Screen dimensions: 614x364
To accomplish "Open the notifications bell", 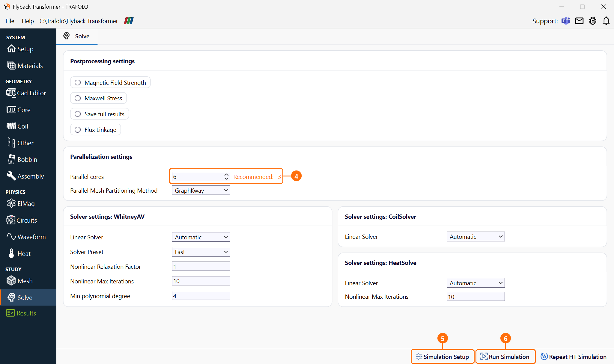I will [606, 21].
